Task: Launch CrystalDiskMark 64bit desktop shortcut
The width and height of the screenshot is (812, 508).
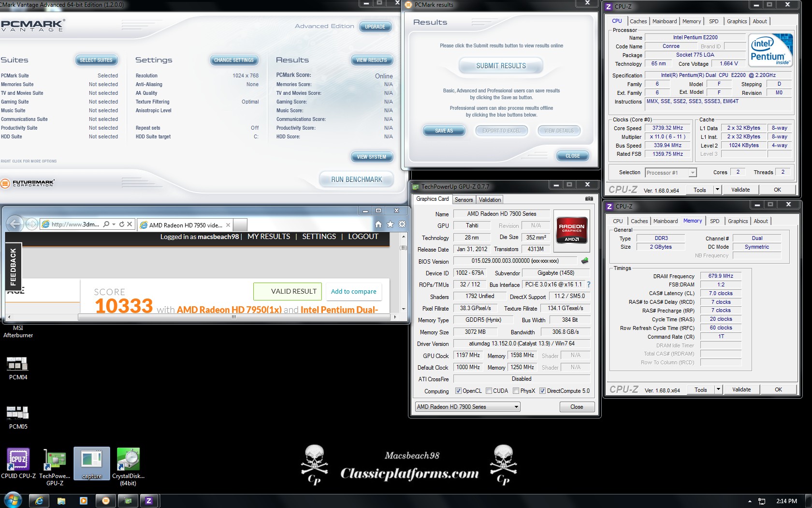Action: (128, 467)
